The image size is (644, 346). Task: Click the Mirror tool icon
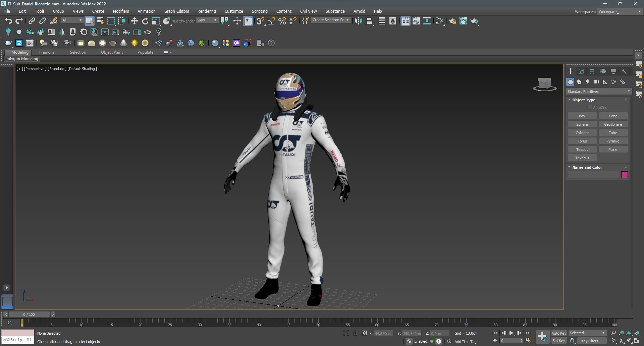(358, 21)
